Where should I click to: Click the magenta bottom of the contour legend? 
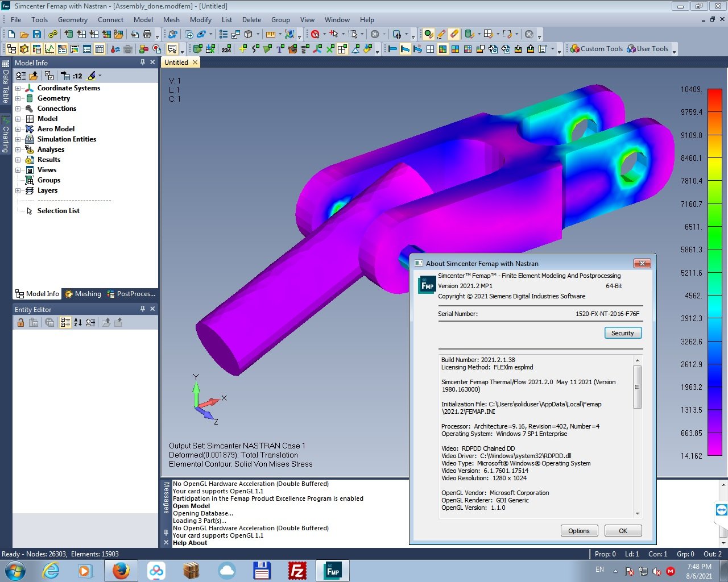click(715, 444)
